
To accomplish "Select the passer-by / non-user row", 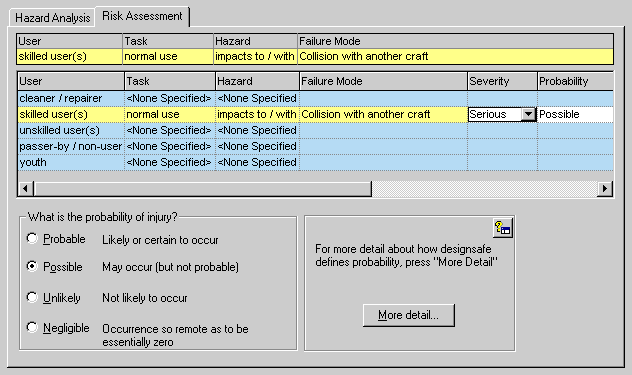I will coord(316,146).
